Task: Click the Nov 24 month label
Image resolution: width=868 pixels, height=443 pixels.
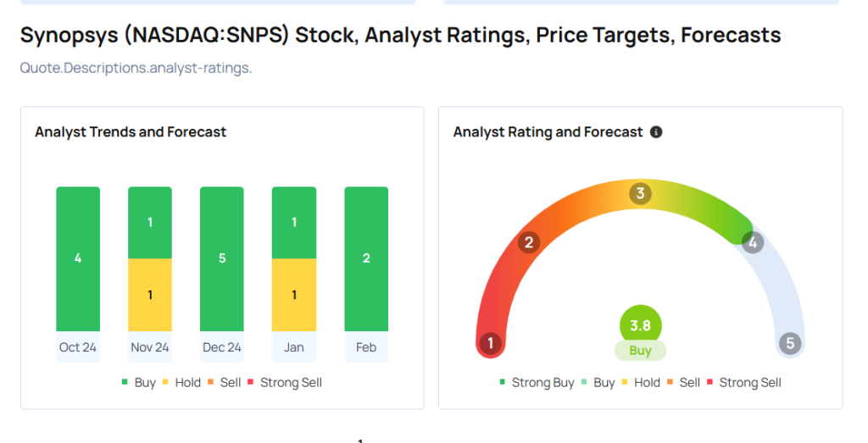Action: tap(150, 347)
